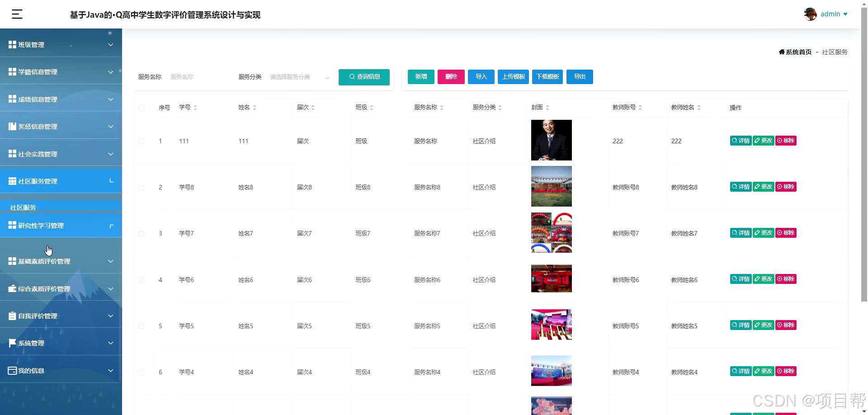Image resolution: width=868 pixels, height=415 pixels.
Task: Expand 班级管理 with its chevron
Action: click(x=111, y=45)
